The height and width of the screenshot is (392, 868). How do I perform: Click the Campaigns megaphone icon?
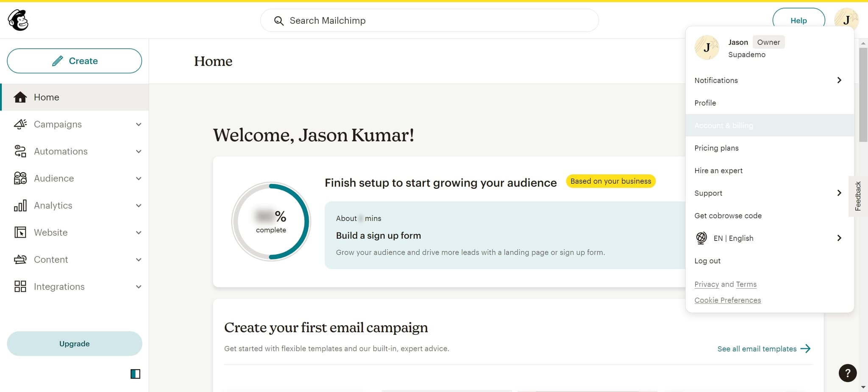20,124
